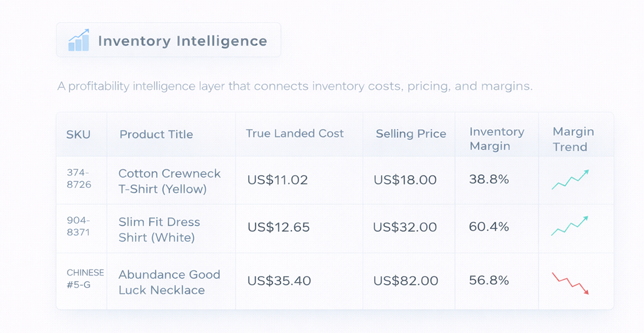
Task: Sort by Inventory Margin column header
Action: (x=497, y=139)
